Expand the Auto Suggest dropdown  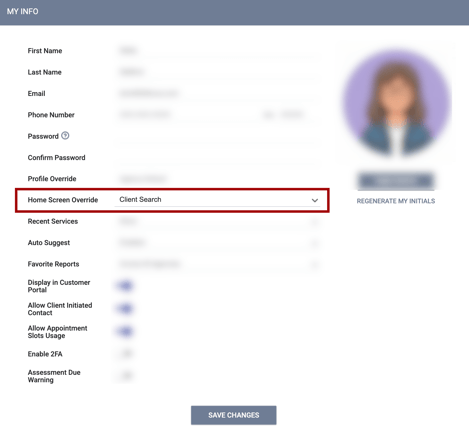tap(217, 243)
